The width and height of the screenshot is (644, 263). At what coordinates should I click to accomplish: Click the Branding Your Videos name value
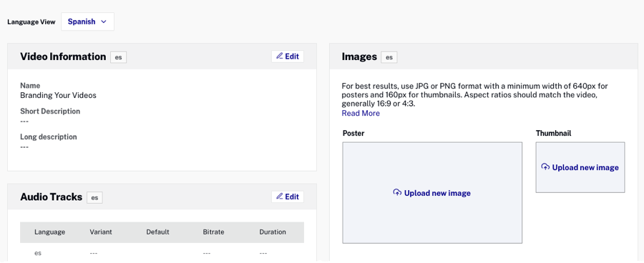pos(59,95)
